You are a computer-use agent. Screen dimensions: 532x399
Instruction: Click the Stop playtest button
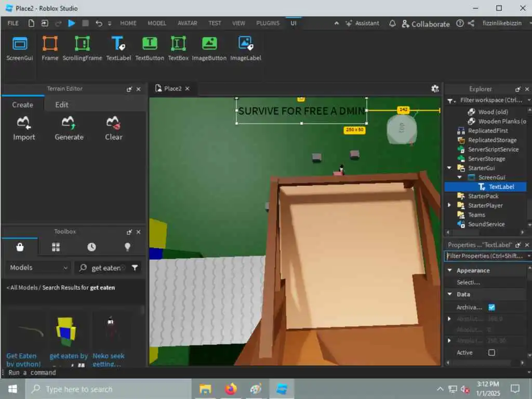(86, 23)
